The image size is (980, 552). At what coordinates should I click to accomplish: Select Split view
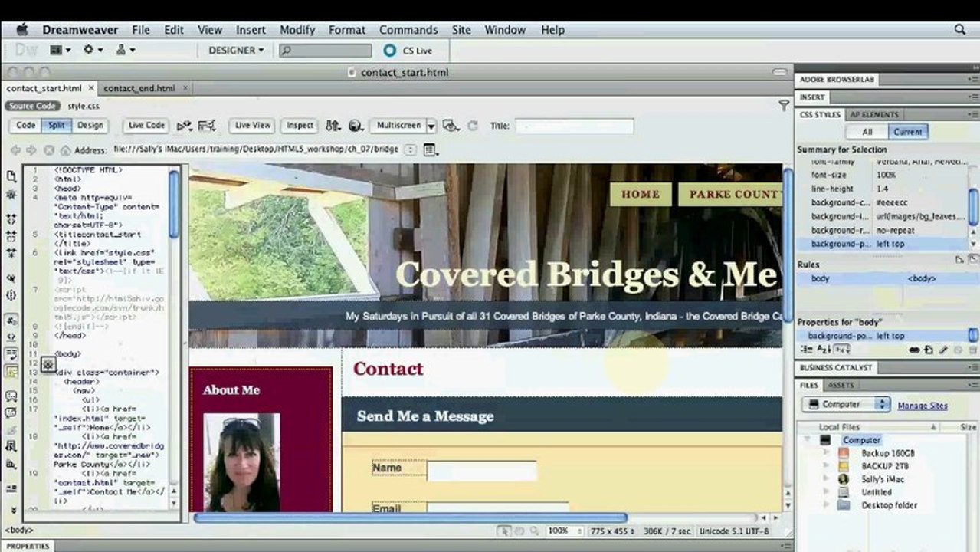pos(57,125)
